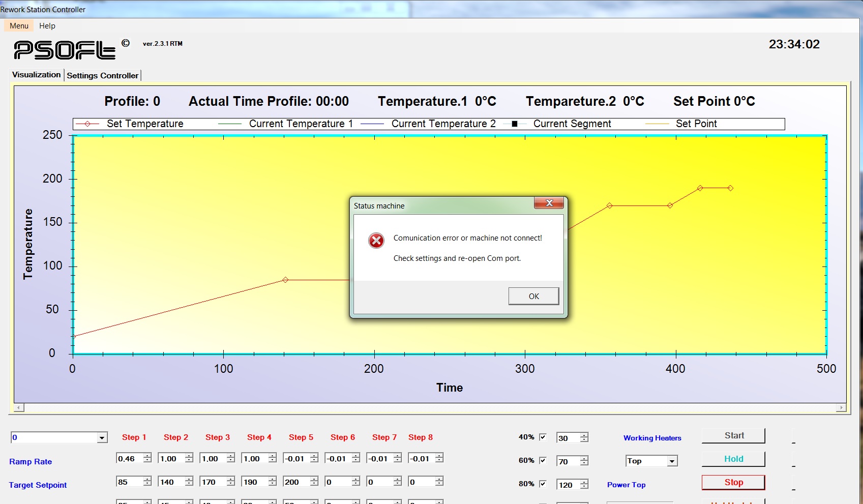The image size is (863, 504).
Task: Click the Current Segment legend entry
Action: click(557, 124)
